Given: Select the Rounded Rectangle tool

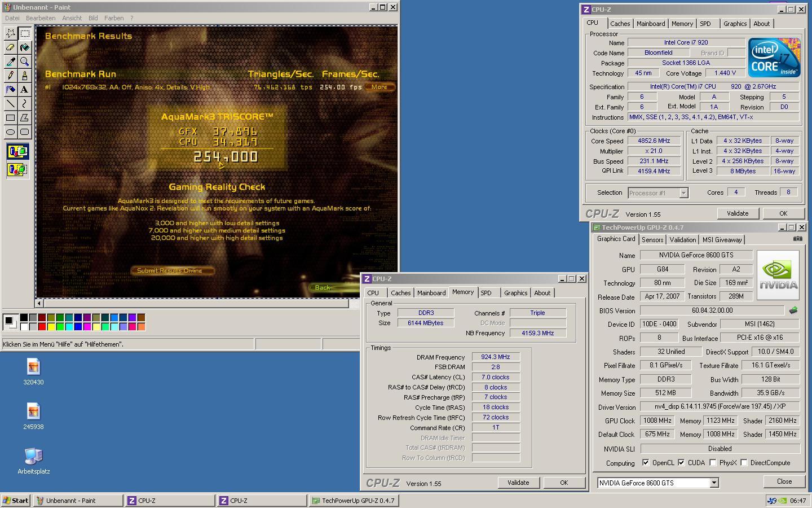Looking at the screenshot, I should [24, 132].
